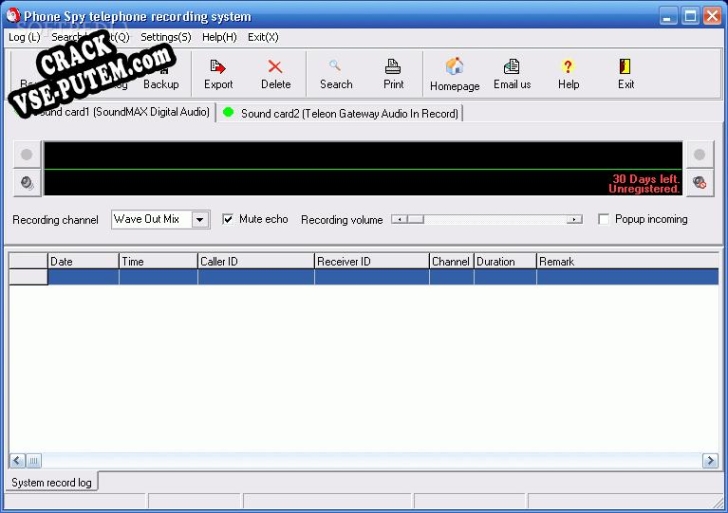Click the Backup toolbar button
Screen dimensions: 728x513
161,75
